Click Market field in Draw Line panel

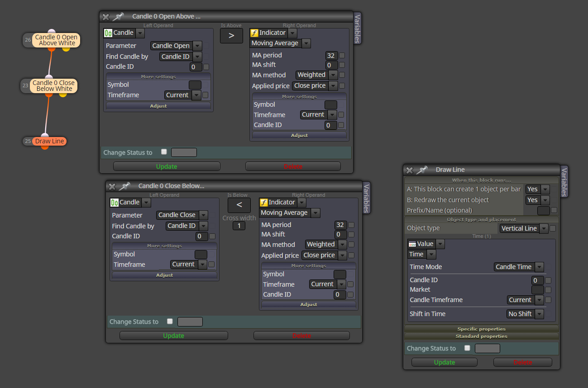coord(538,290)
